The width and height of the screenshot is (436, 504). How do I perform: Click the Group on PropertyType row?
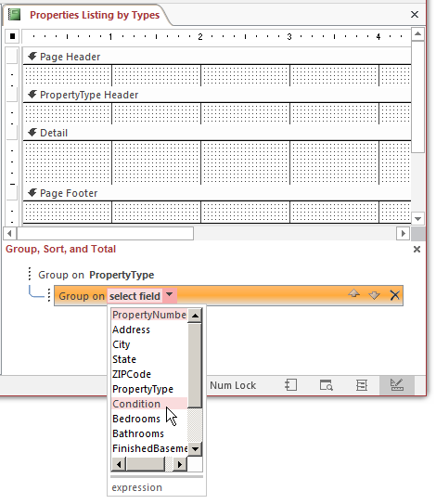(96, 275)
